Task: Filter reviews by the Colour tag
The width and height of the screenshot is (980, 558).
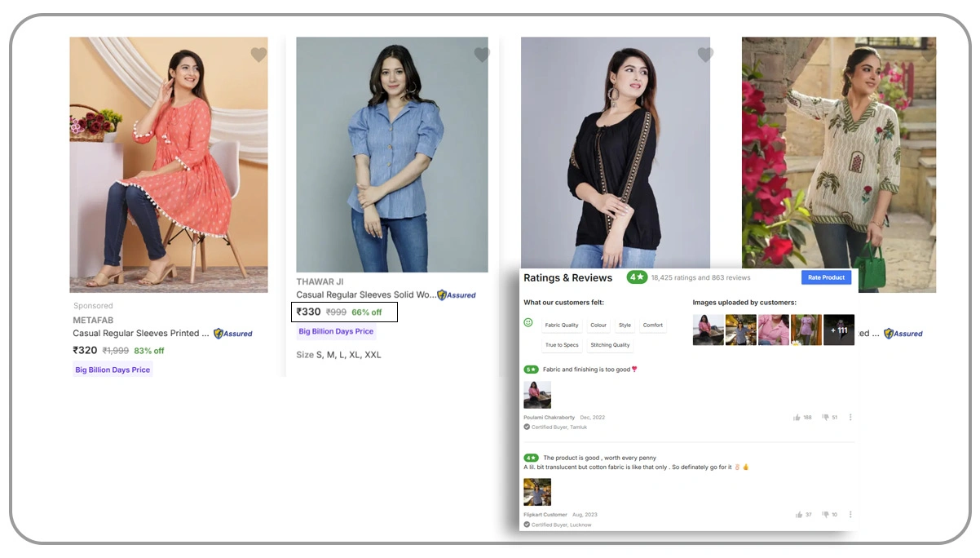Action: [x=598, y=325]
